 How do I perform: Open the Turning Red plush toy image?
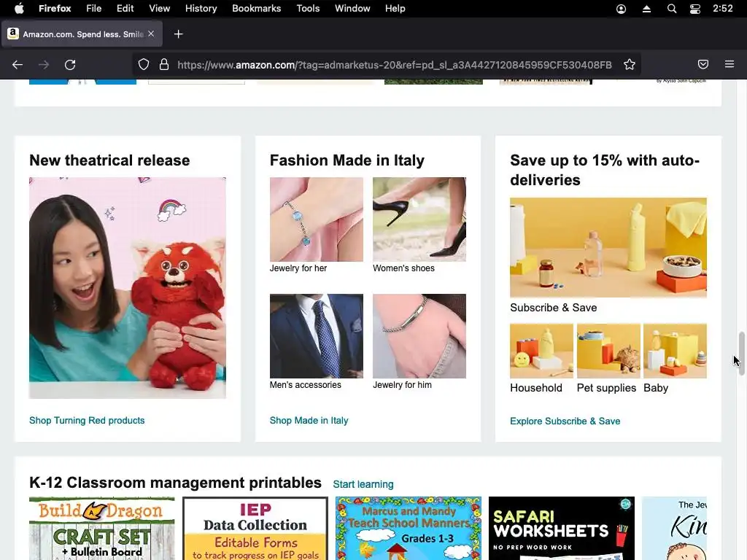[128, 288]
